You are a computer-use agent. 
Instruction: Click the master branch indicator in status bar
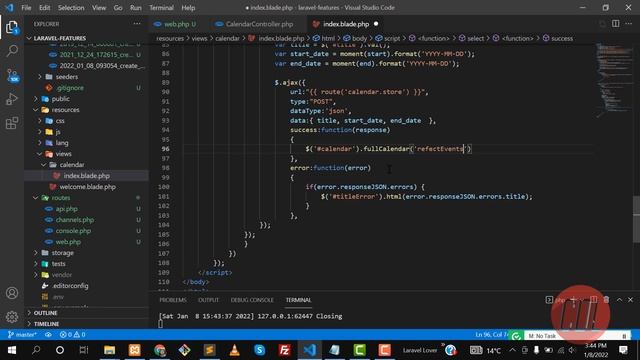coord(22,335)
